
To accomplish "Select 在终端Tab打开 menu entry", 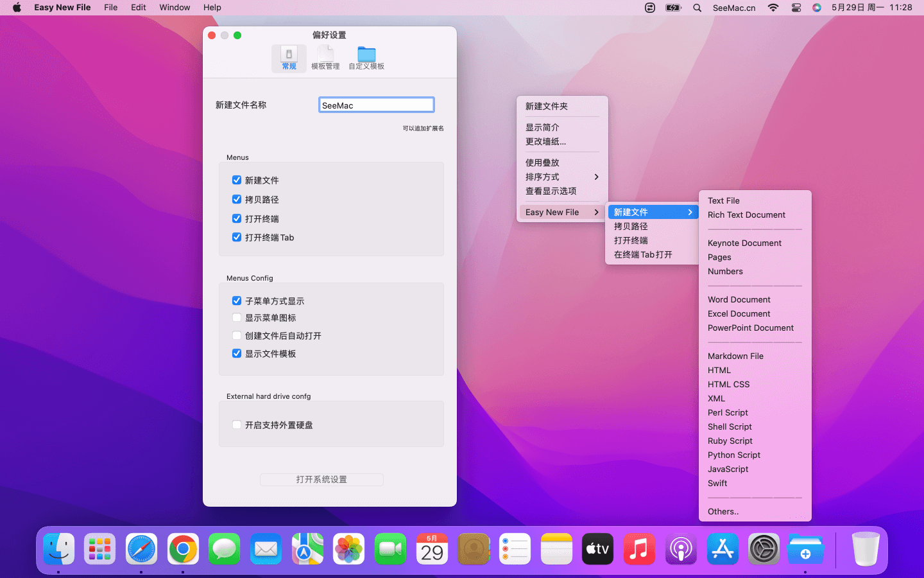I will [643, 254].
